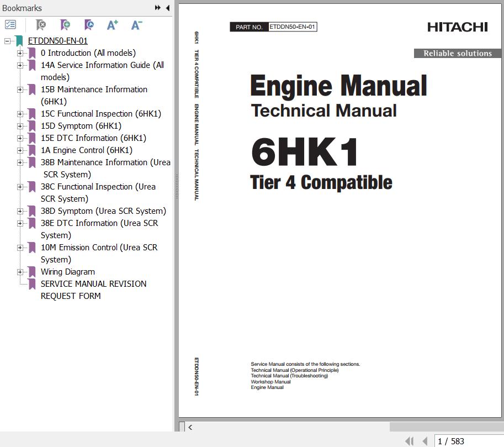
Task: Expand 10M Emission Control bookmark
Action: (20, 248)
